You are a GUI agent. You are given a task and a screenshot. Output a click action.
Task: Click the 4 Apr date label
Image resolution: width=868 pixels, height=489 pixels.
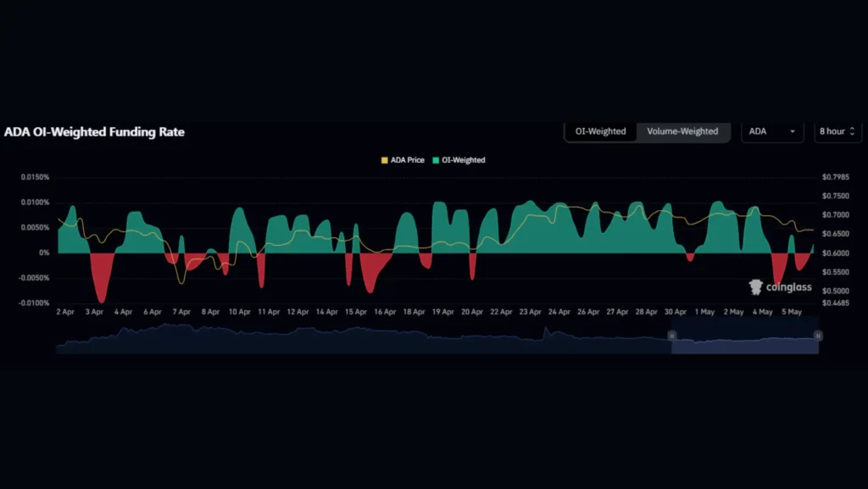123,312
